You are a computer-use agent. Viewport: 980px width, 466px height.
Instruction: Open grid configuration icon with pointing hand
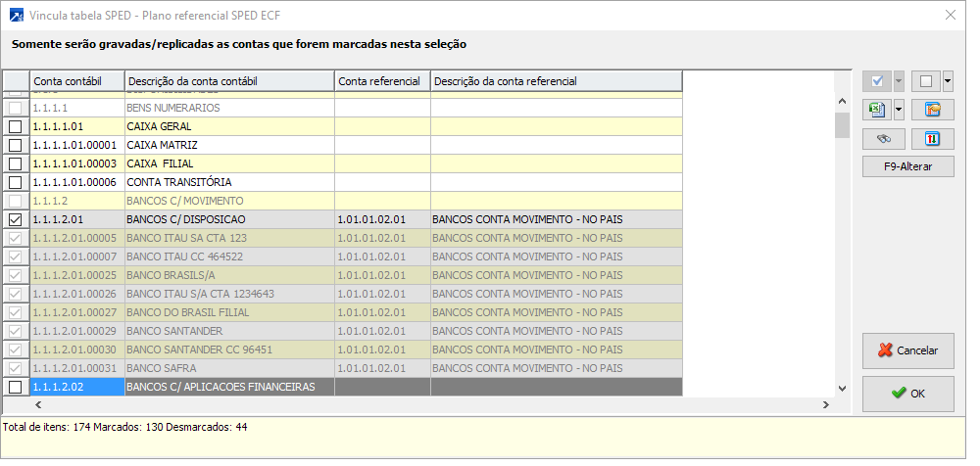tap(933, 110)
